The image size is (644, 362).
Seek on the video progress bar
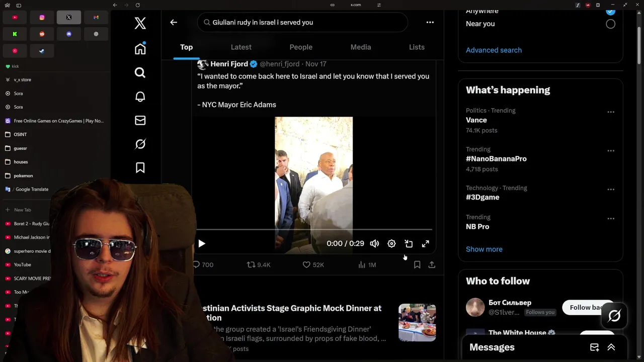point(314,229)
